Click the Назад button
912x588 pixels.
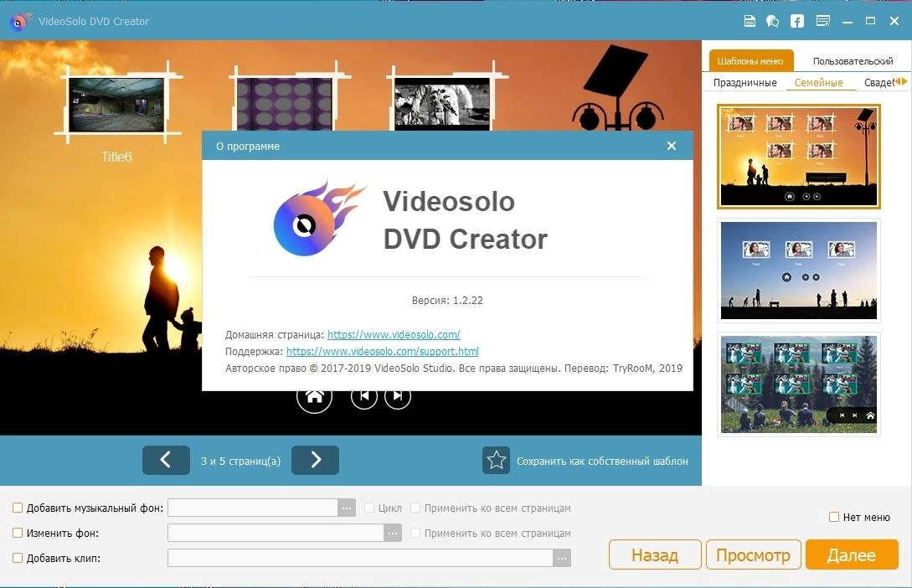pyautogui.click(x=655, y=554)
